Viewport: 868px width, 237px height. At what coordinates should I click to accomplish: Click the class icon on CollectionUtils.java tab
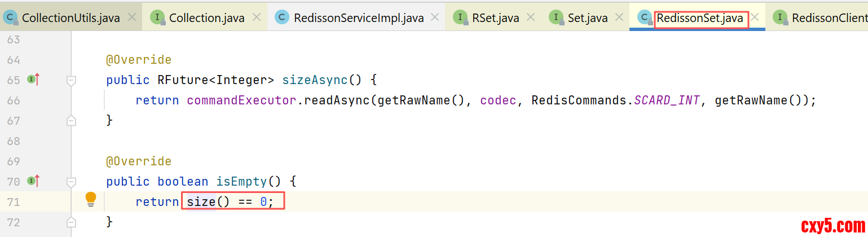(10, 17)
